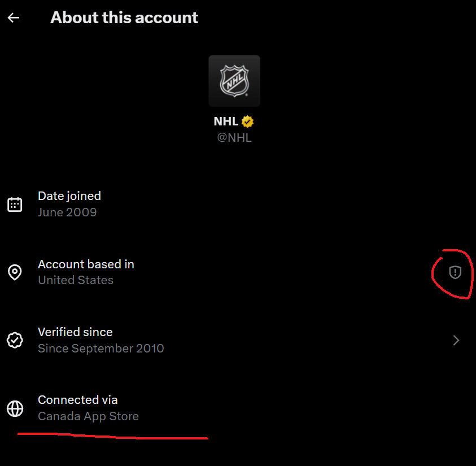Go back with the left arrow
The image size is (476, 466).
tap(14, 18)
